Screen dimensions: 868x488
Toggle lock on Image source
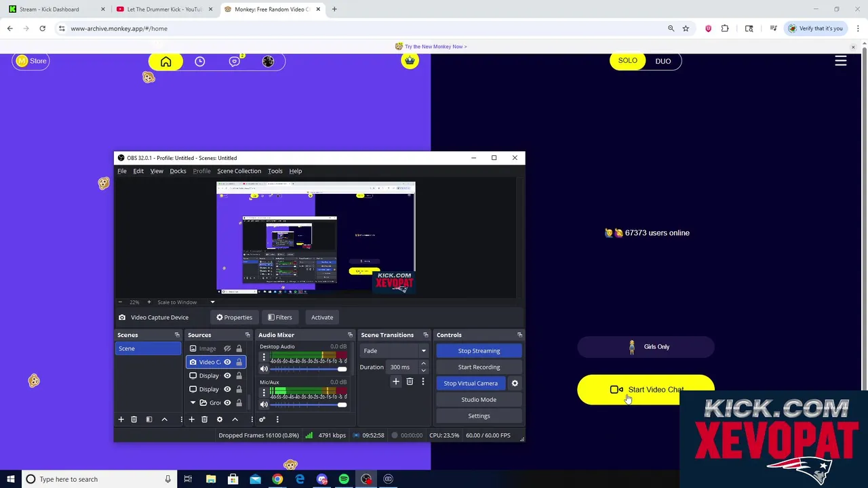(239, 348)
